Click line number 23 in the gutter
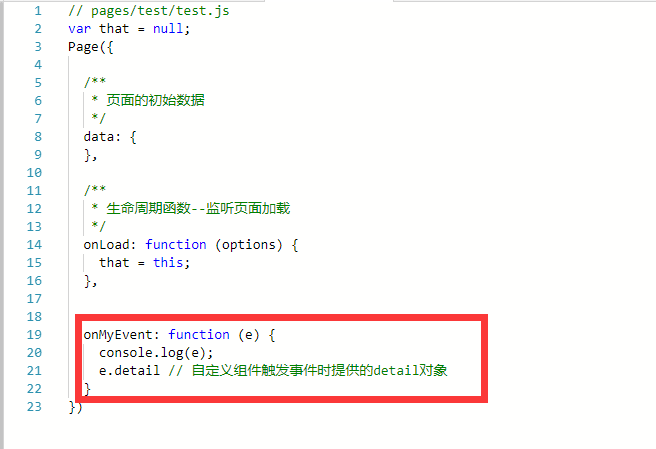 tap(34, 407)
